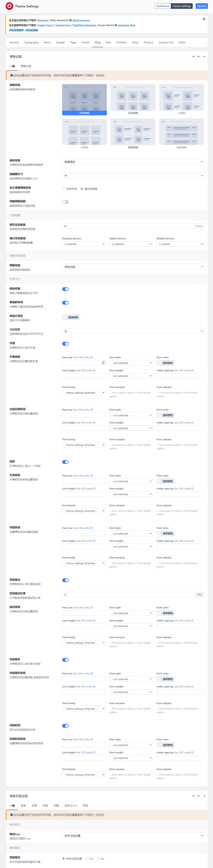Open Font size help [?] in 描述排版
The width and height of the screenshot is (213, 868).
pos(91,608)
